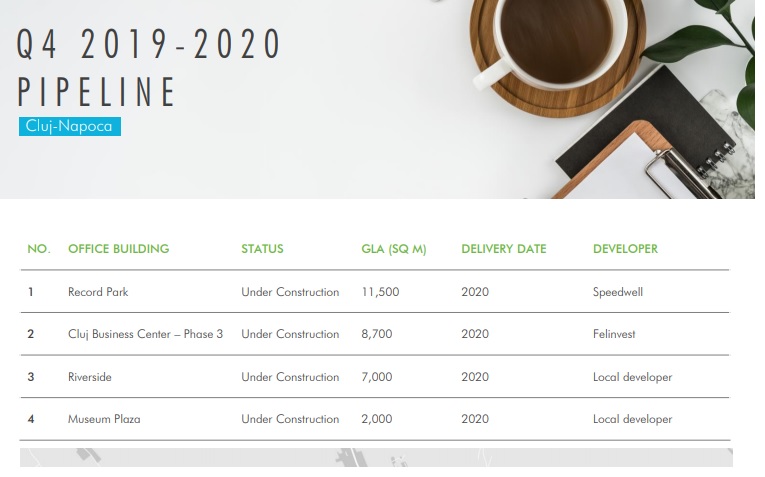Click the Cluj-Napoca blue label
765x477 pixels.
tap(69, 127)
